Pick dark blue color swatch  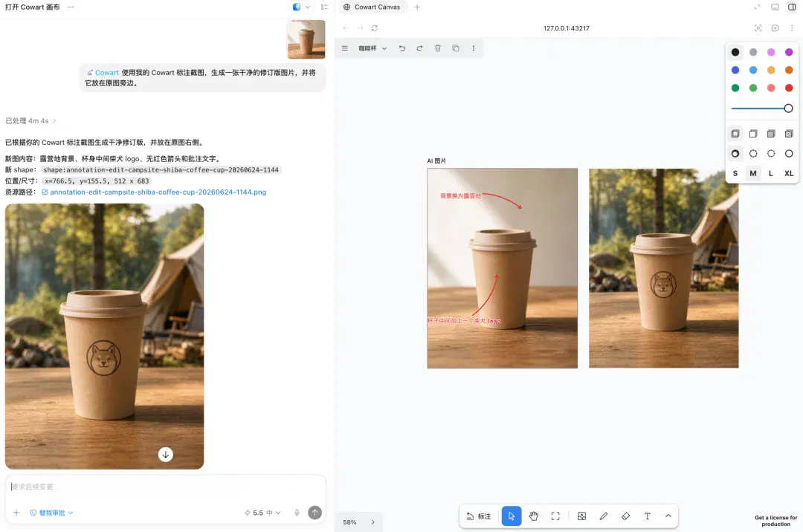(735, 70)
